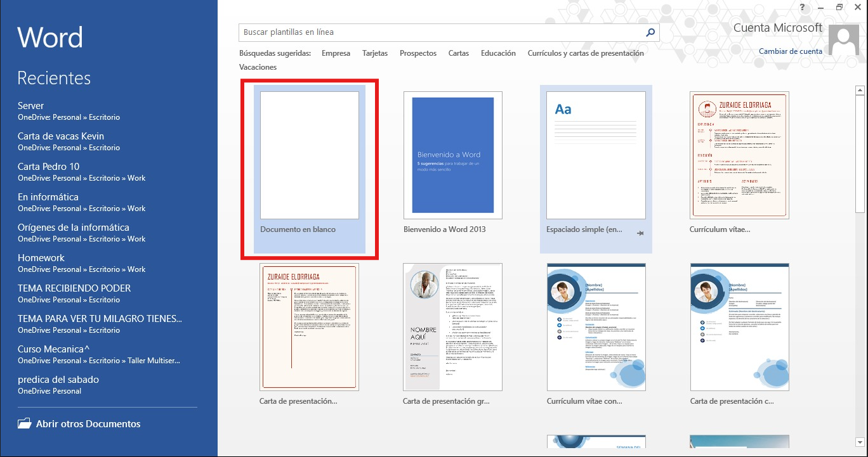Click the folder icon beside Abrir otros Documentos

pos(24,424)
